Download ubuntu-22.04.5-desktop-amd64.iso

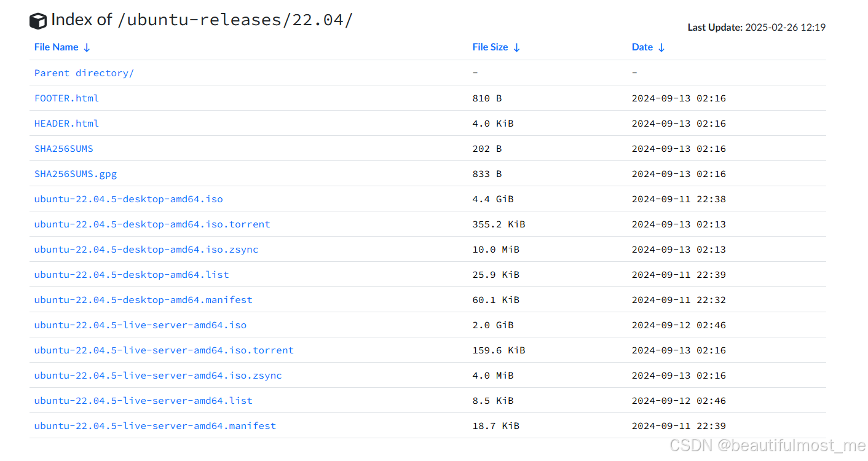[x=128, y=199]
